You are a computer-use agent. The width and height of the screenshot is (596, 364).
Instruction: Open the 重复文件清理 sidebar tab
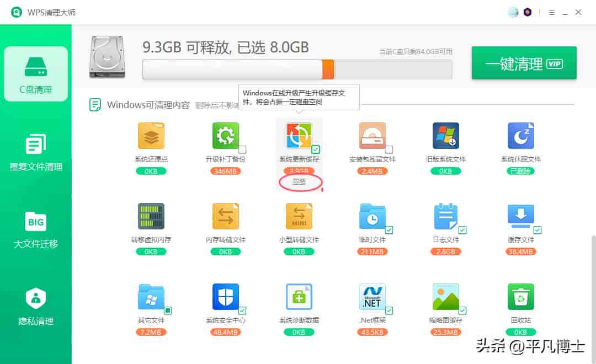point(36,152)
